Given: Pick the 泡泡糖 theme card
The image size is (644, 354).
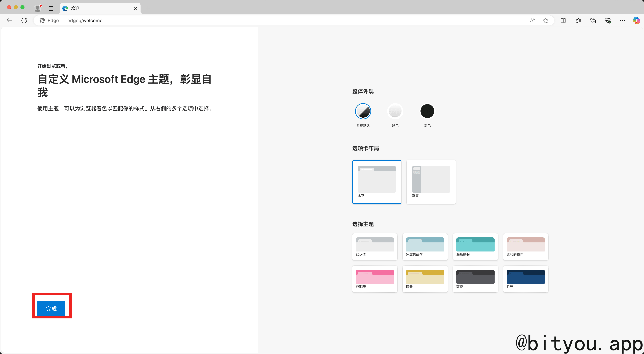Looking at the screenshot, I should [x=375, y=279].
